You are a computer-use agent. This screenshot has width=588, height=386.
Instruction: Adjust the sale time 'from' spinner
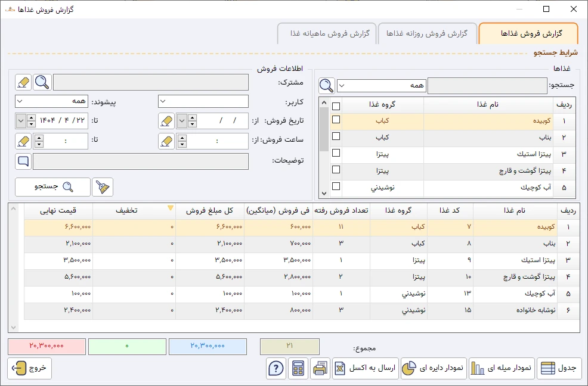tap(182, 141)
